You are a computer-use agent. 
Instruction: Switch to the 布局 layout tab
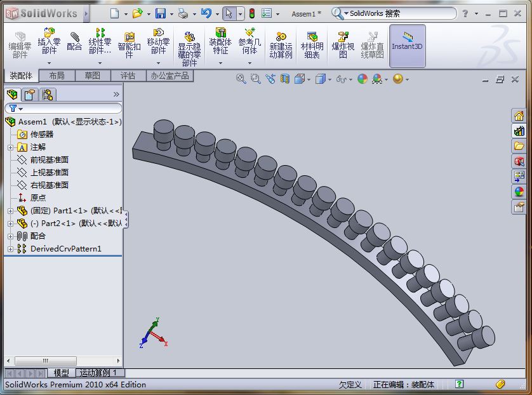(x=57, y=76)
